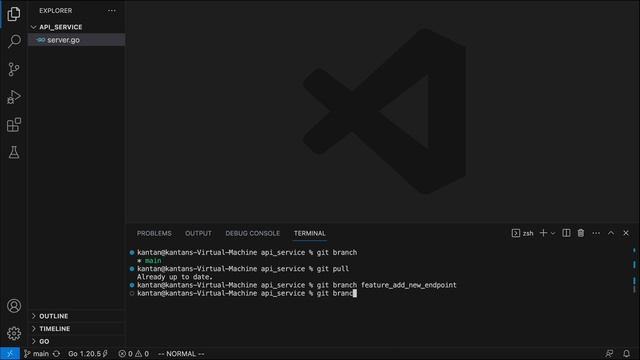Open the Testing flask view
The width and height of the screenshot is (640, 360).
[14, 152]
